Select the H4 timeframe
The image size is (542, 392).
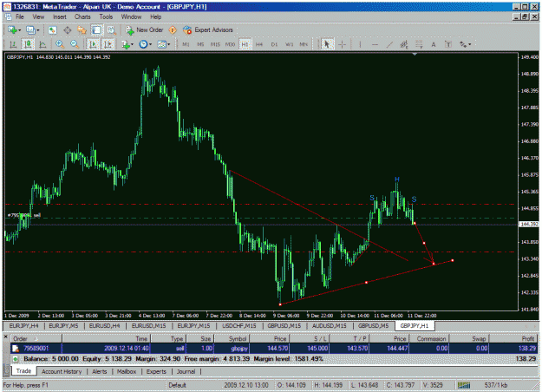pos(259,44)
